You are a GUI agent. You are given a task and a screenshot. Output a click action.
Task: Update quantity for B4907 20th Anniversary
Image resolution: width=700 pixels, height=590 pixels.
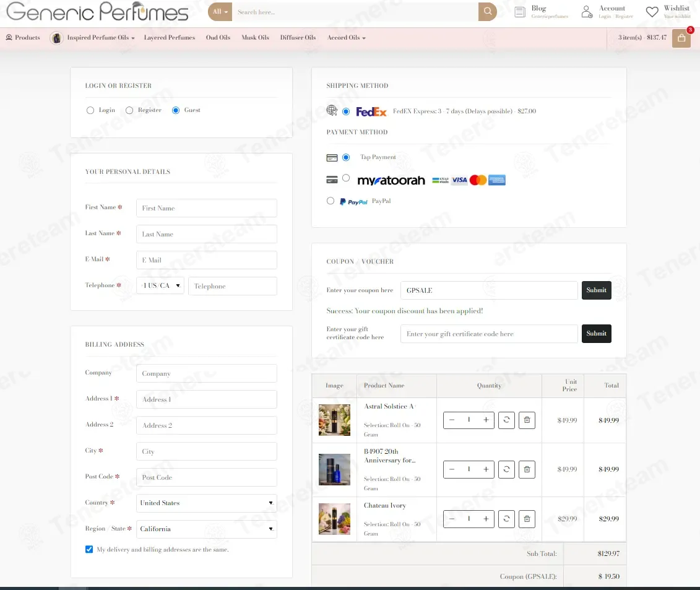(506, 469)
